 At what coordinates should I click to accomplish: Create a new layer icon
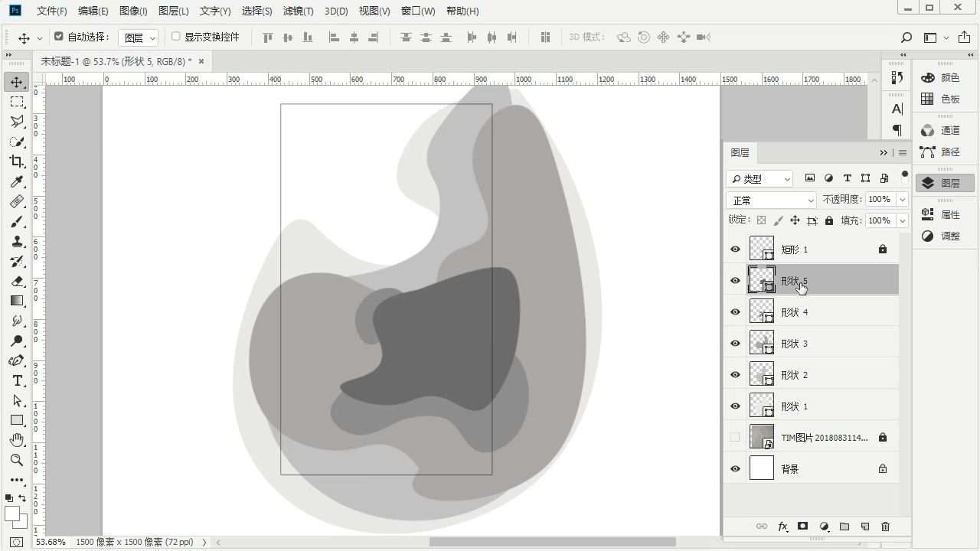(865, 527)
